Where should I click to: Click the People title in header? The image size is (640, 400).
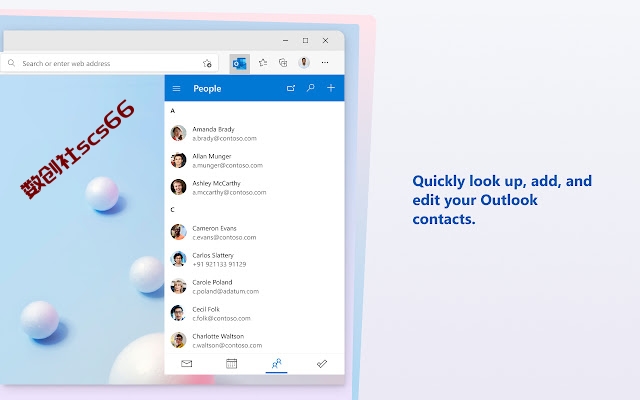207,89
